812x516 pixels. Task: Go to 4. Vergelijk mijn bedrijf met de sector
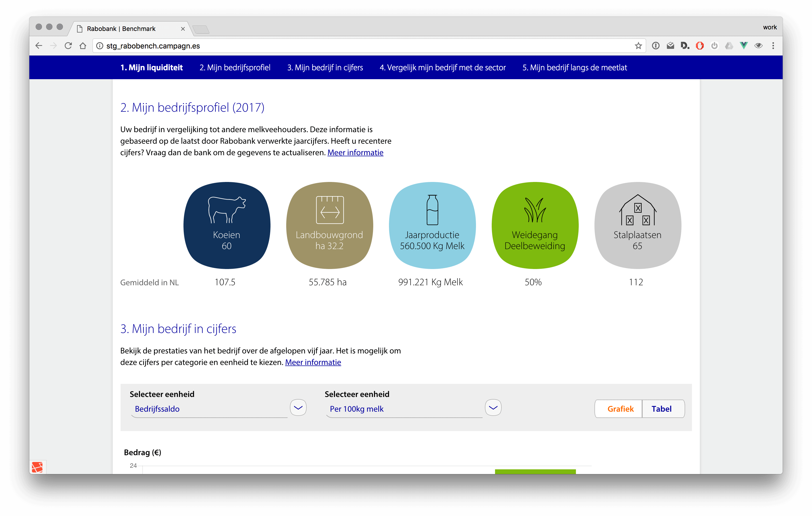pos(442,67)
